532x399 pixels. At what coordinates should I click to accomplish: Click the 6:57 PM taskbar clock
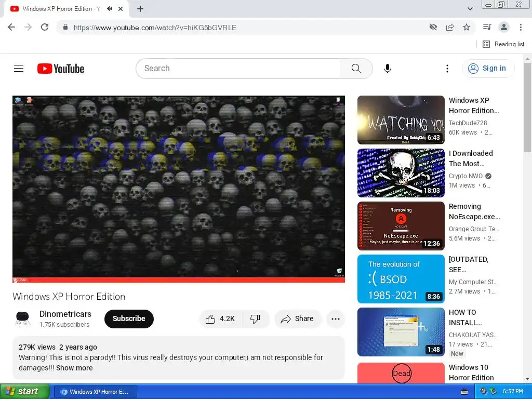pos(513,392)
